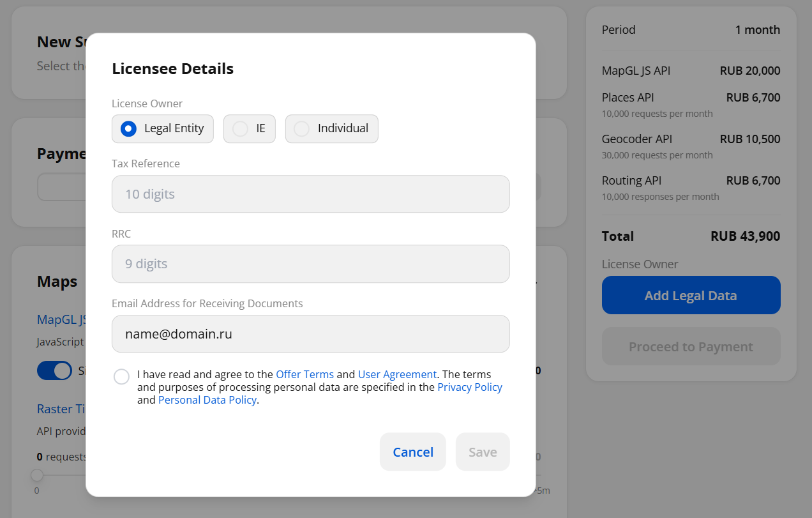Focus the RRC 9 digits field

pyautogui.click(x=310, y=264)
